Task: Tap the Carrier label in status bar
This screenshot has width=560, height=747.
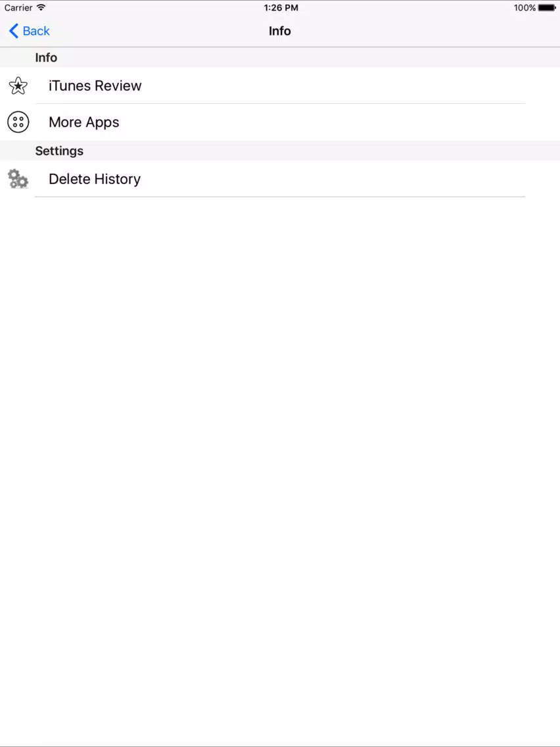Action: tap(18, 8)
